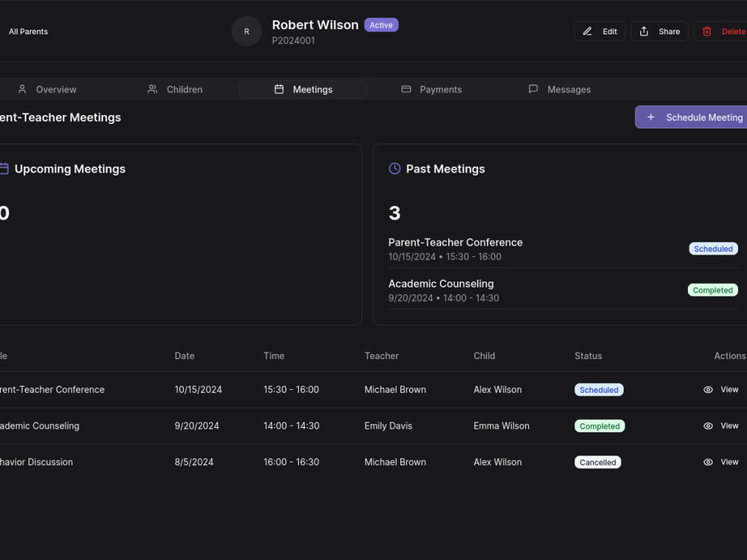Click Alex Wilson in 10/15/2024 row
The height and width of the screenshot is (560, 747).
click(x=498, y=390)
